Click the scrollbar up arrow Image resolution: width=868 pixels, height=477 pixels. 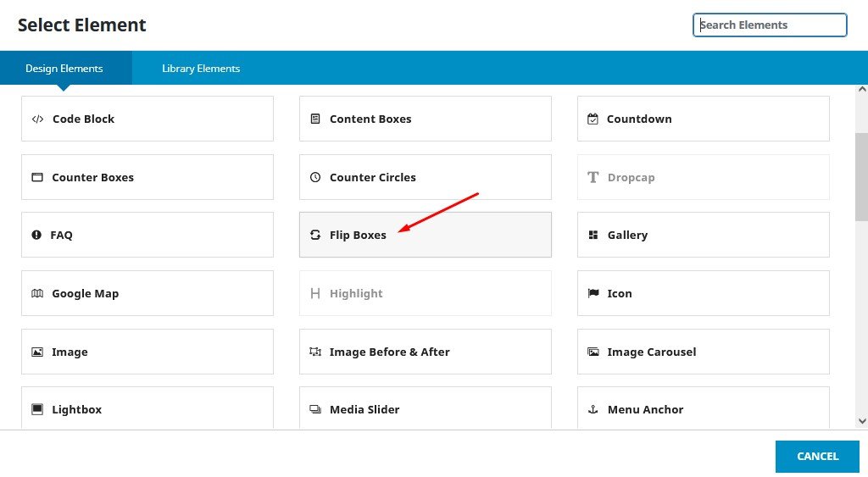(x=861, y=91)
